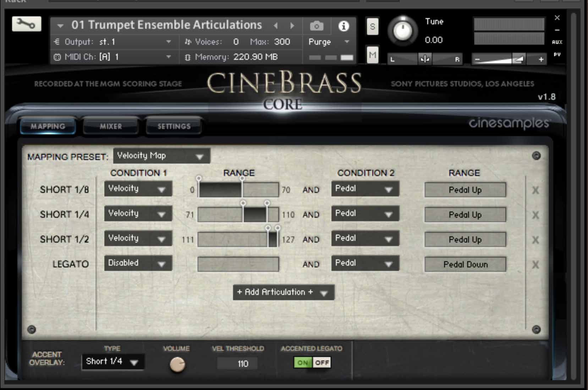This screenshot has height=390, width=588.
Task: Toggle Mute on the instrument
Action: pyautogui.click(x=372, y=55)
